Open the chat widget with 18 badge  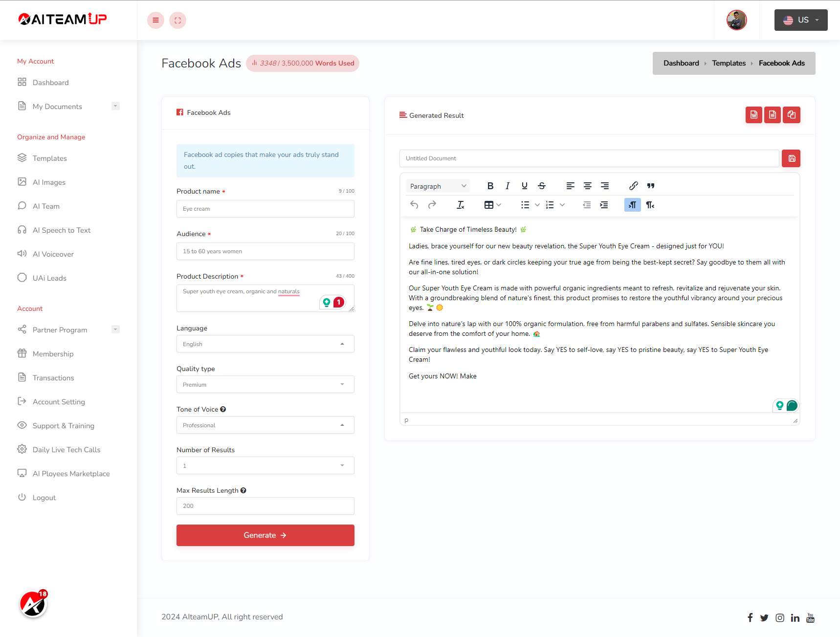click(33, 604)
